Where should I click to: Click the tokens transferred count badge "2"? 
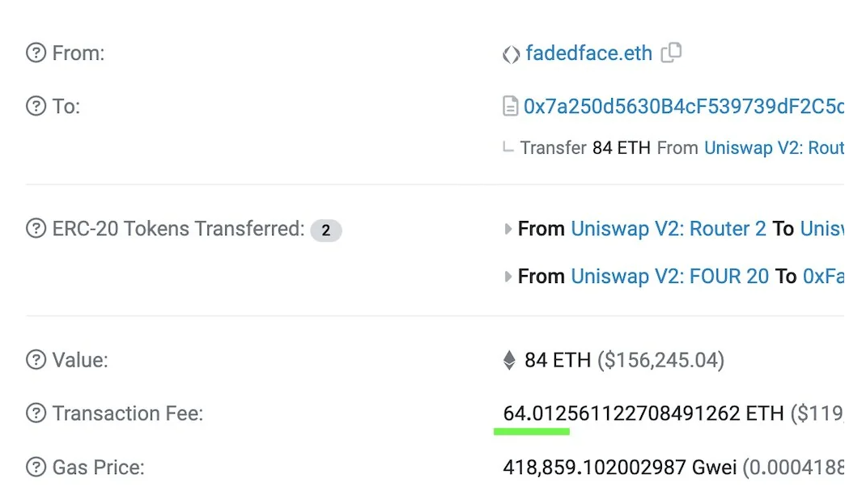click(326, 231)
